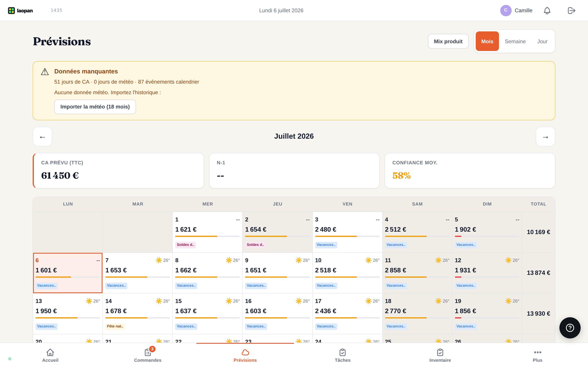The height and width of the screenshot is (367, 588).
Task: Open the help question mark button
Action: tap(570, 328)
